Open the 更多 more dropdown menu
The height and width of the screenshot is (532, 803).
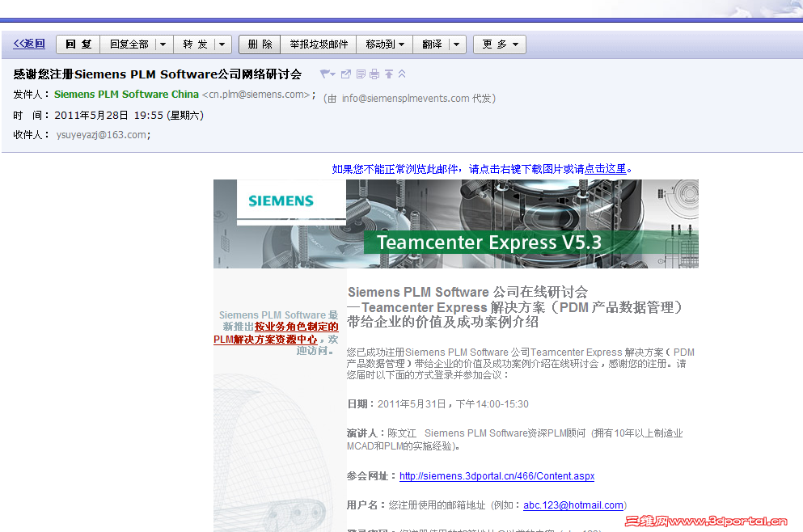(500, 44)
